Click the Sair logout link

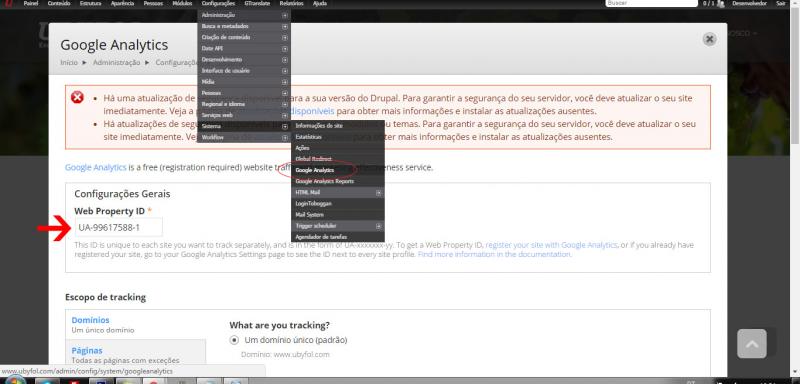(781, 4)
